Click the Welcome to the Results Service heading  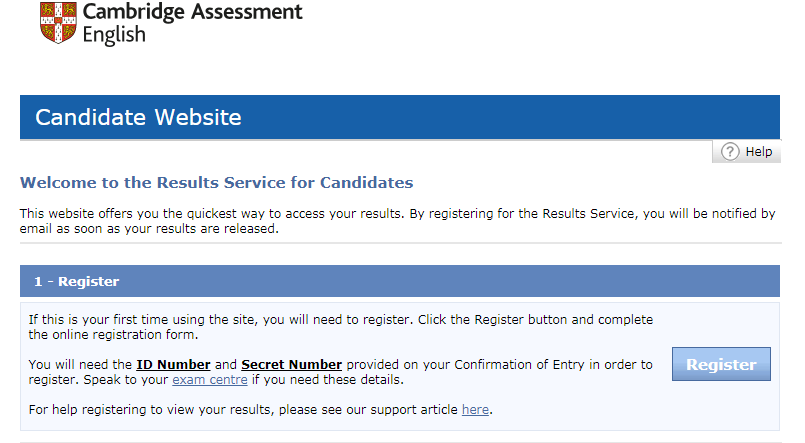tap(216, 183)
